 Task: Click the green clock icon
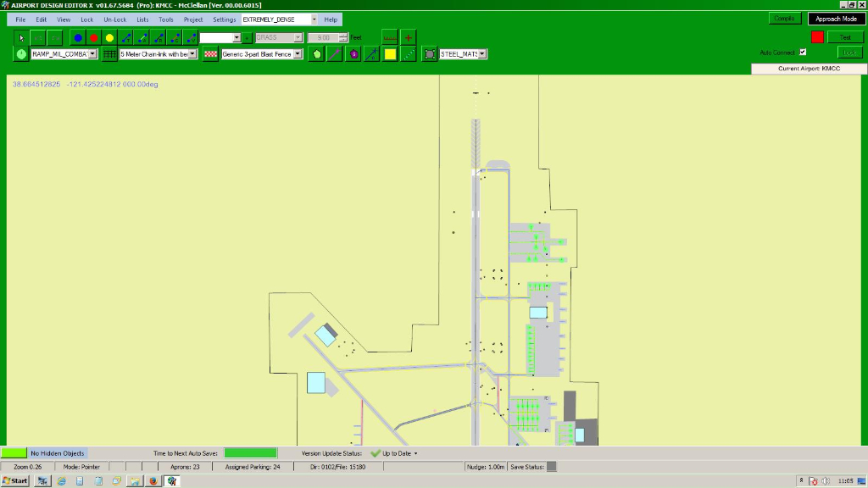click(x=21, y=53)
